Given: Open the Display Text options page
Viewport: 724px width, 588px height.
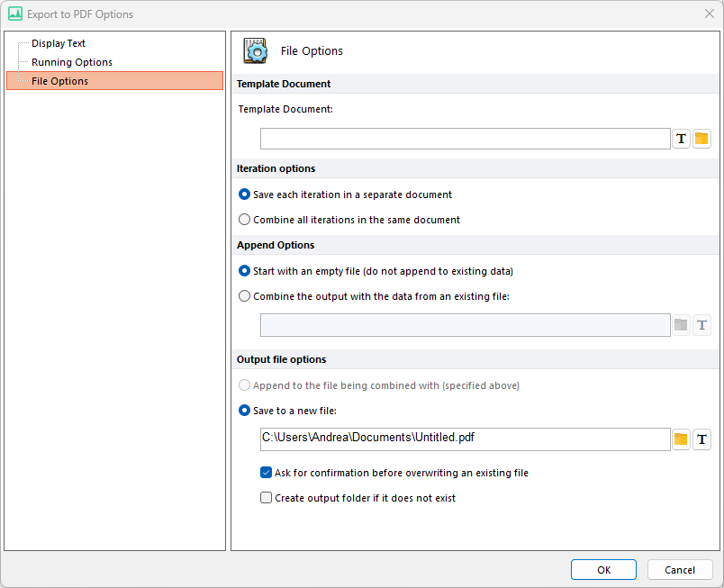Looking at the screenshot, I should pos(59,43).
